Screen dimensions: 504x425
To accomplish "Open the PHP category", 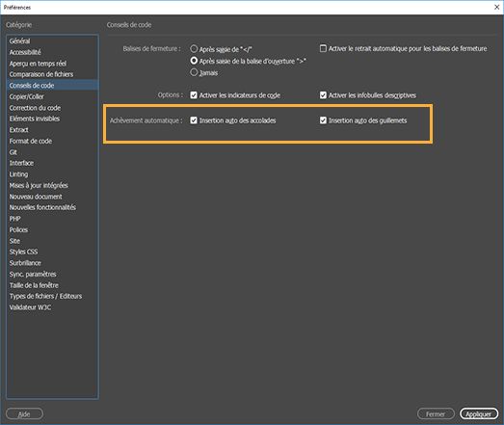I will point(52,219).
